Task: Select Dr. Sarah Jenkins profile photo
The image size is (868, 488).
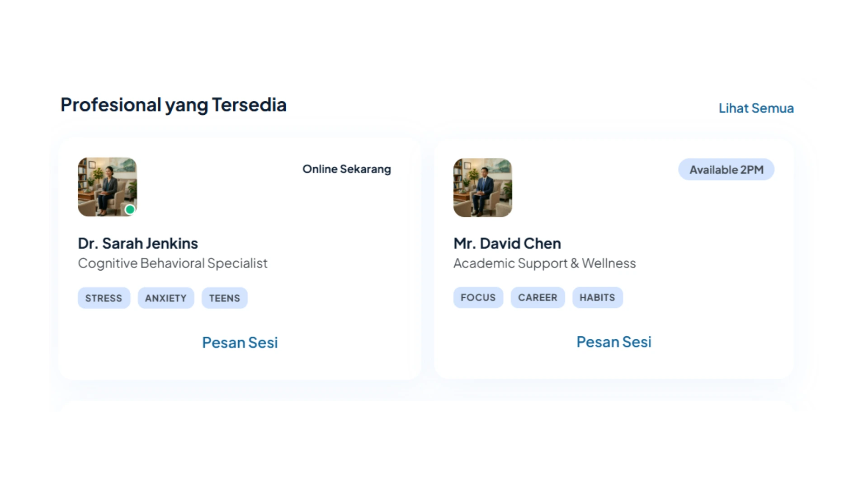Action: coord(107,187)
